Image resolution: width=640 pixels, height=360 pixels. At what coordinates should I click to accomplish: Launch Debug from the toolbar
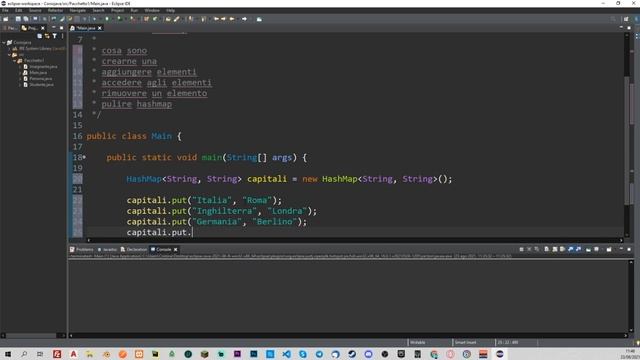[94, 19]
